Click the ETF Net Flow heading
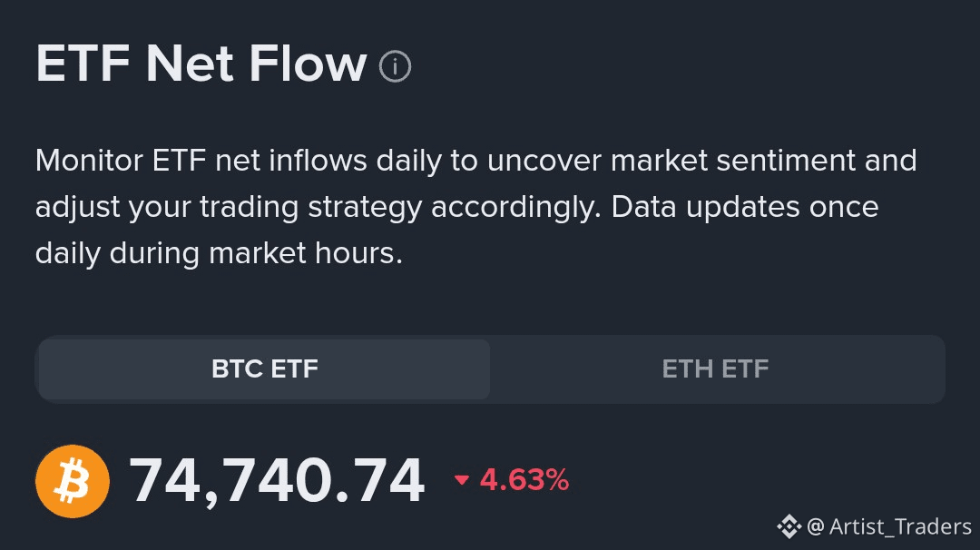 click(201, 64)
